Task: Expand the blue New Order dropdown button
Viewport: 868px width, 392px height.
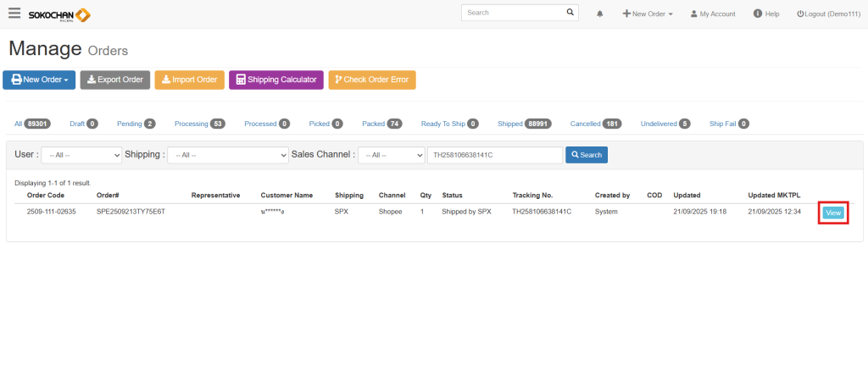Action: [x=39, y=80]
